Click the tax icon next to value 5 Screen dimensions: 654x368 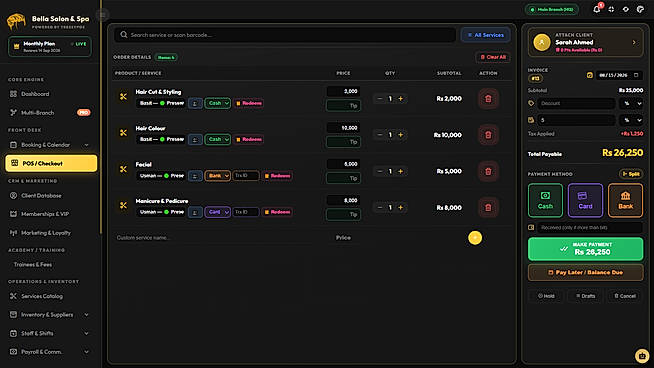click(x=531, y=120)
